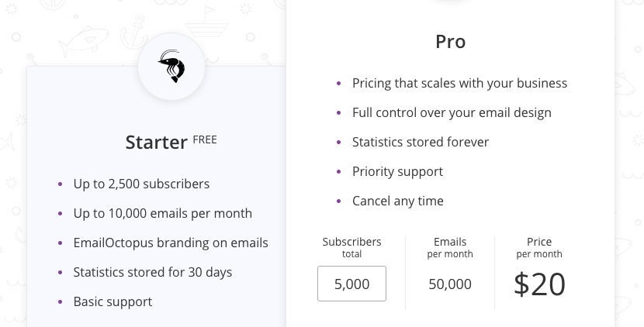Image resolution: width=644 pixels, height=327 pixels.
Task: Click the "Priority support" feature
Action: coord(397,171)
